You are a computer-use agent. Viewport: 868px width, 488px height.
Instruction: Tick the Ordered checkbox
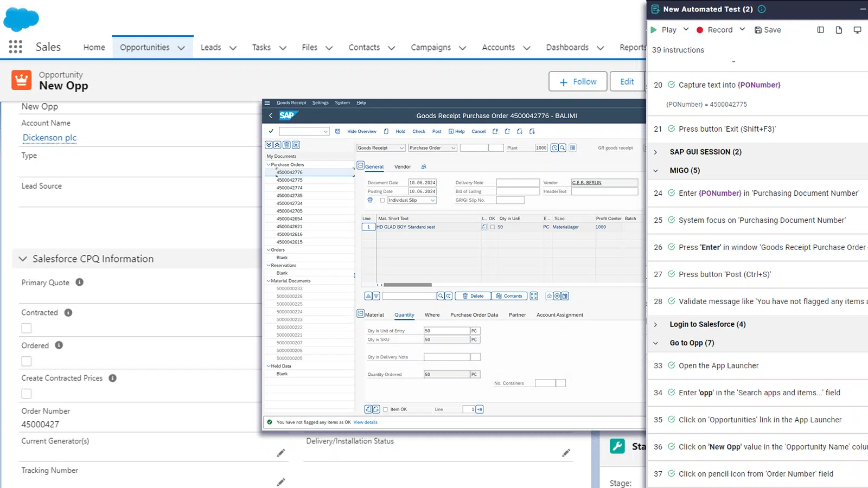27,361
